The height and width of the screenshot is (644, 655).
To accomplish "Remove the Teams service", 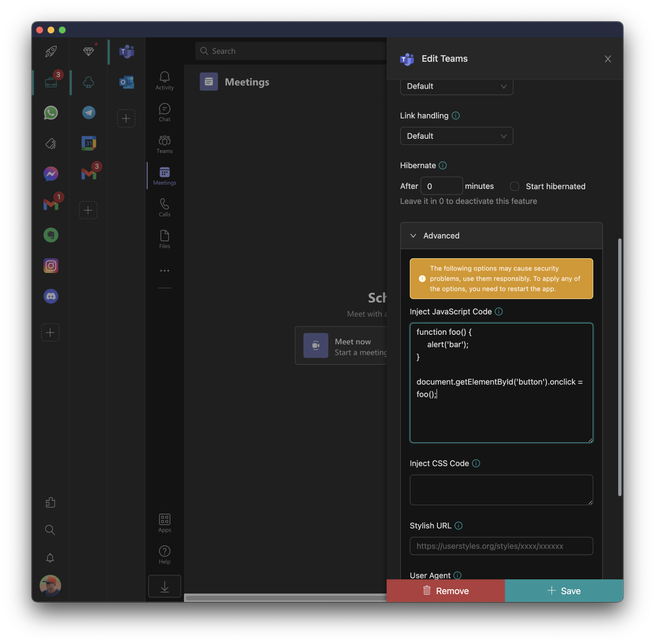I will pyautogui.click(x=445, y=591).
